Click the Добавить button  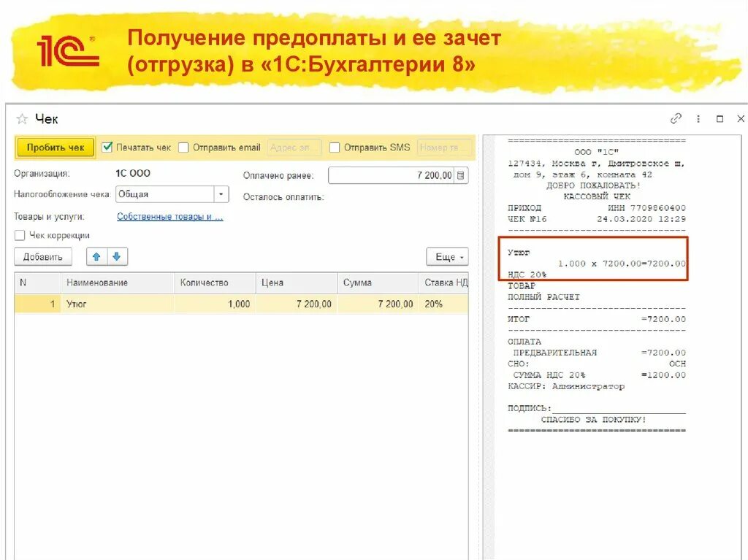43,256
